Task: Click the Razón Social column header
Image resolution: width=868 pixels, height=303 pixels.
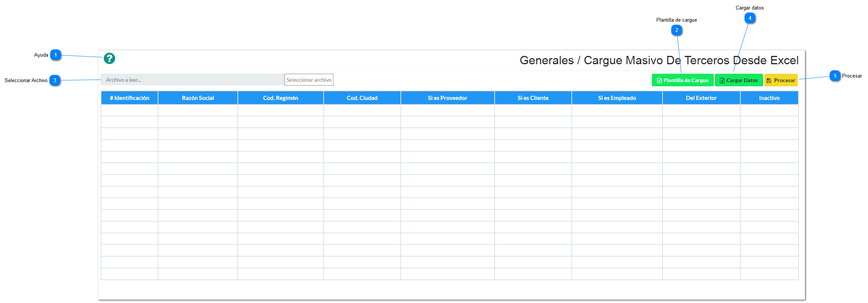Action: 198,98
